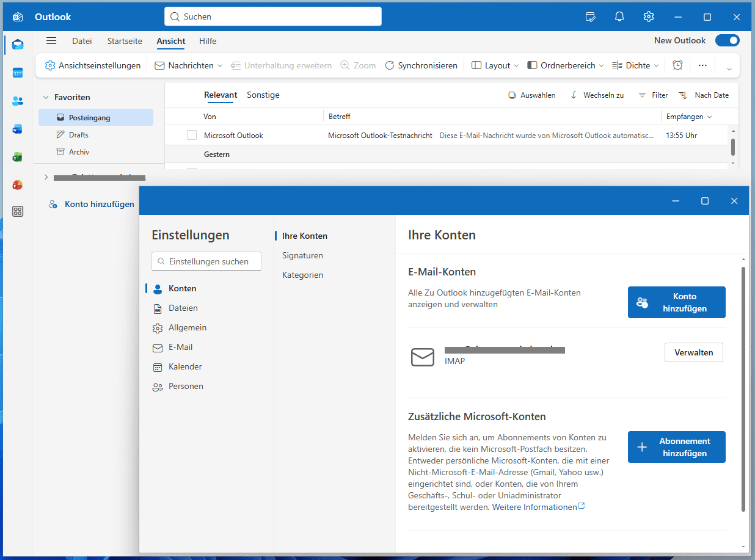
Task: Open Ansichtseinstellungen in the ribbon
Action: (93, 65)
